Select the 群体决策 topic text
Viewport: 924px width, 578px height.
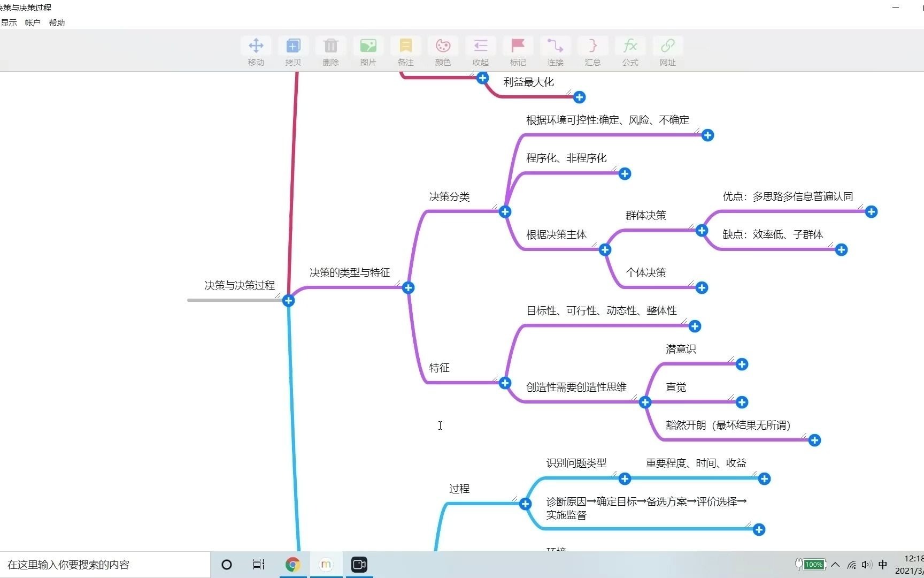coord(646,216)
